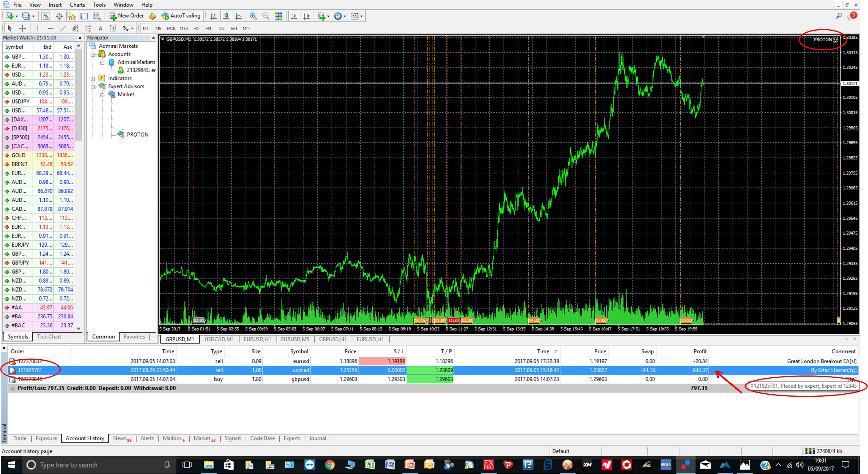
Task: Select the Crosshair cursor tool
Action: click(x=23, y=28)
